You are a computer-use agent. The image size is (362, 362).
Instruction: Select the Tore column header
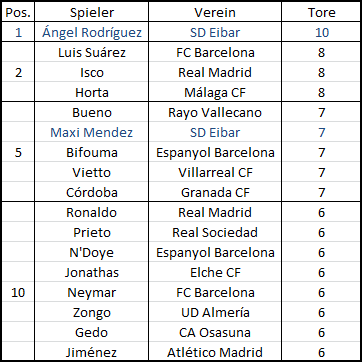click(x=321, y=12)
